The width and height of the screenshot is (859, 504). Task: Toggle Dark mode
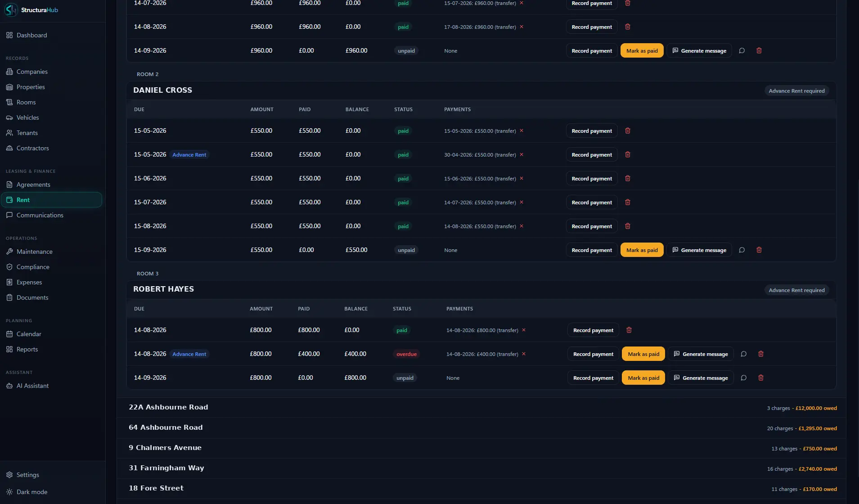click(x=31, y=492)
